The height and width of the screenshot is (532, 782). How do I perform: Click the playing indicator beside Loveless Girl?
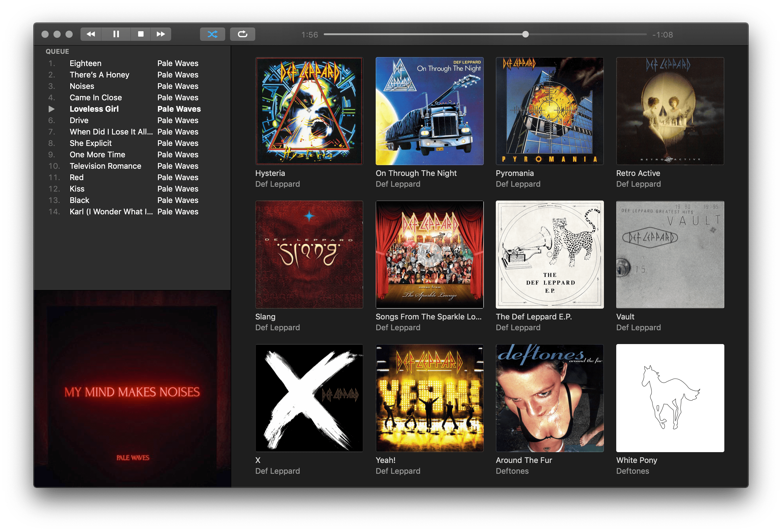pos(53,109)
